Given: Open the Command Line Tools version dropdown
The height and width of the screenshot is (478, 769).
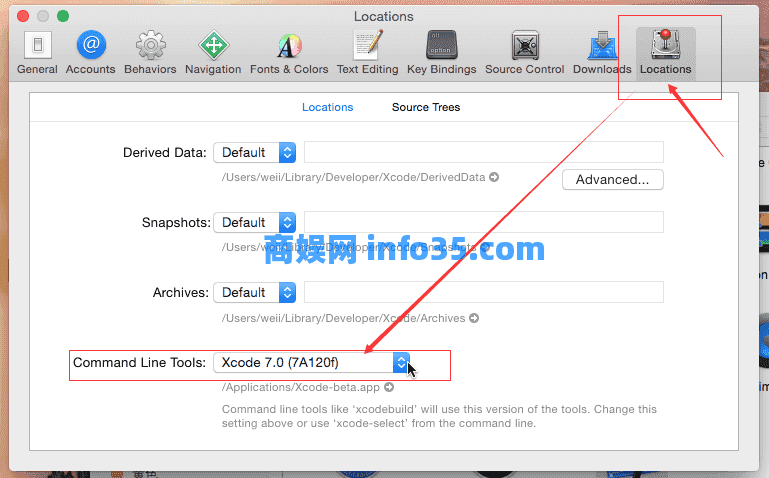Looking at the screenshot, I should pyautogui.click(x=311, y=363).
